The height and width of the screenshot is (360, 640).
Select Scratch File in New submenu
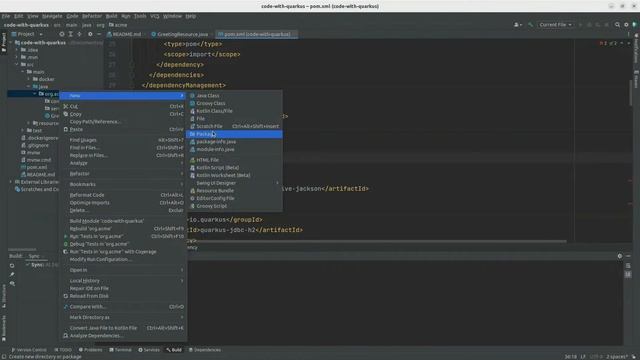234,127
